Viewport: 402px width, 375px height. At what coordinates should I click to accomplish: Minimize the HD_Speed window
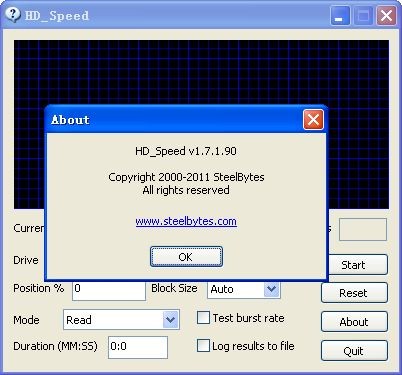[340, 15]
